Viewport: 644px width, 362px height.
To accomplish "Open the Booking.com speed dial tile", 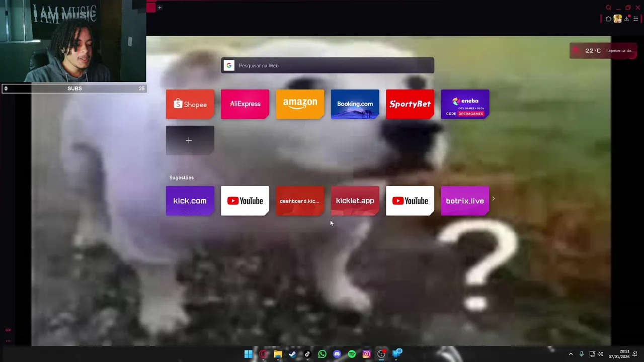I will (x=355, y=104).
